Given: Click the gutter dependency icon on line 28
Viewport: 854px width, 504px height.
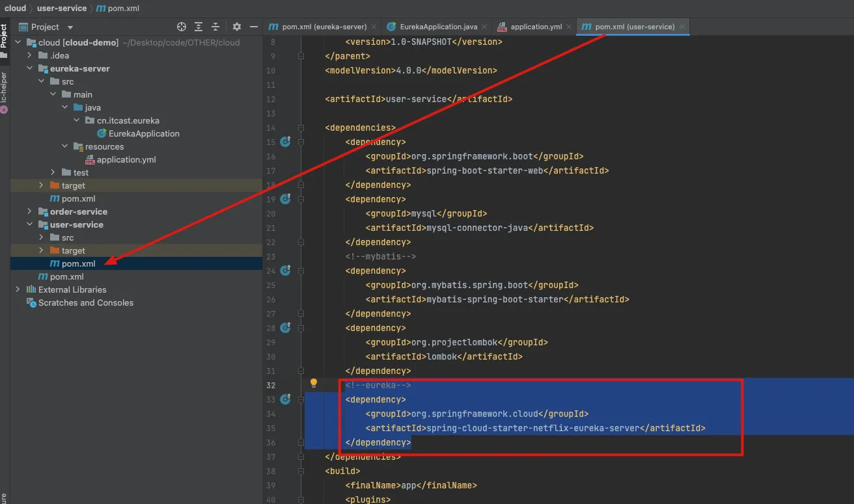Looking at the screenshot, I should pyautogui.click(x=285, y=327).
